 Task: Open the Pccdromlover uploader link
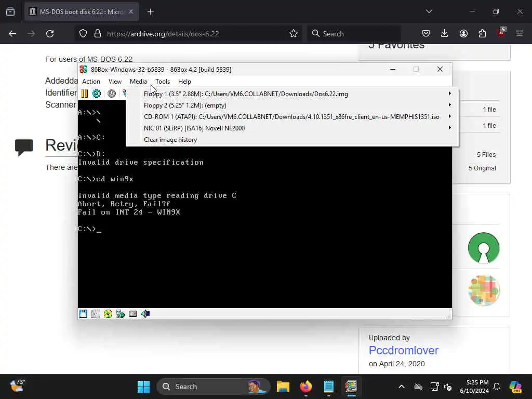pyautogui.click(x=403, y=350)
